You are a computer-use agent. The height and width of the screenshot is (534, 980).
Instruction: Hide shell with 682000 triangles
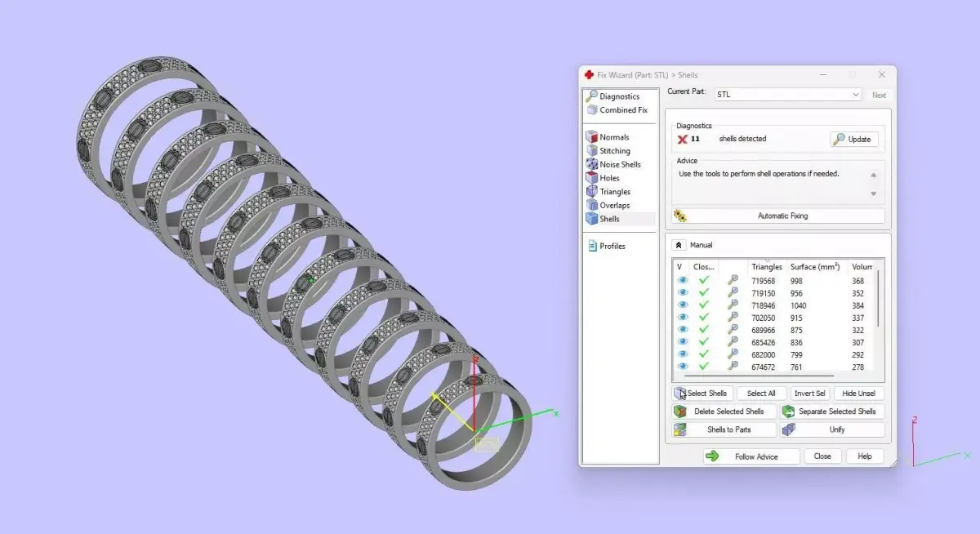(682, 354)
